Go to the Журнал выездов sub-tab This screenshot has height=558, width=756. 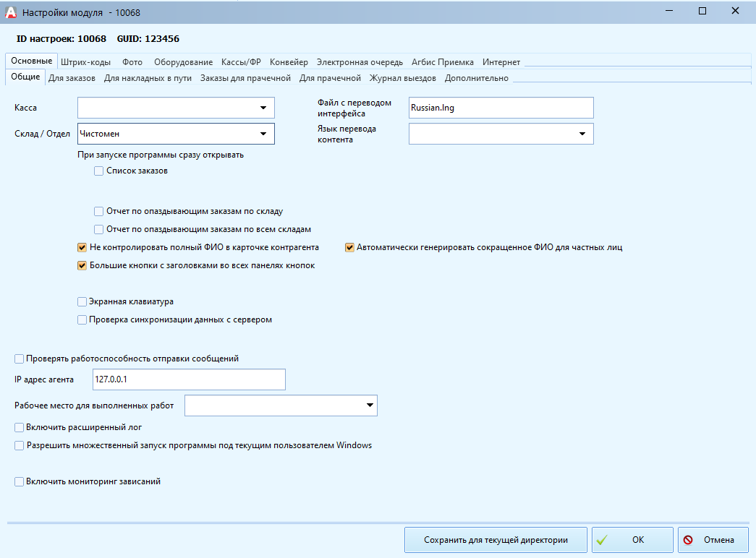[402, 78]
